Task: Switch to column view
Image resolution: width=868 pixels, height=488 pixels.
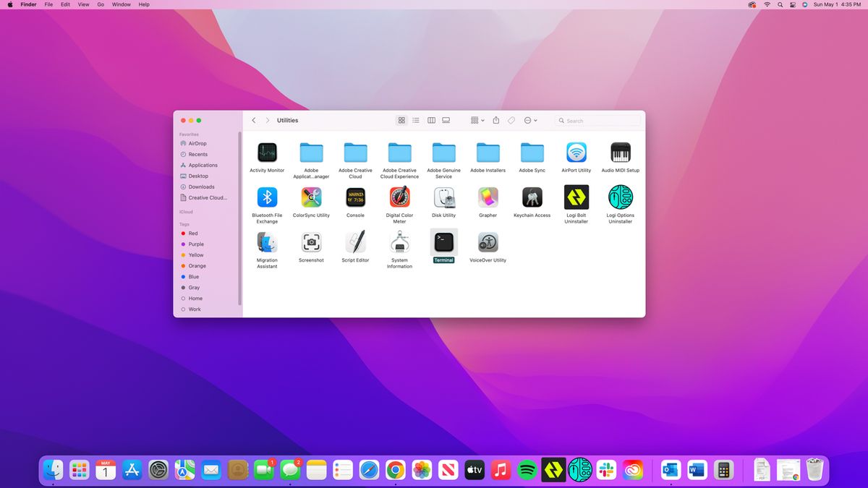Action: [x=431, y=120]
